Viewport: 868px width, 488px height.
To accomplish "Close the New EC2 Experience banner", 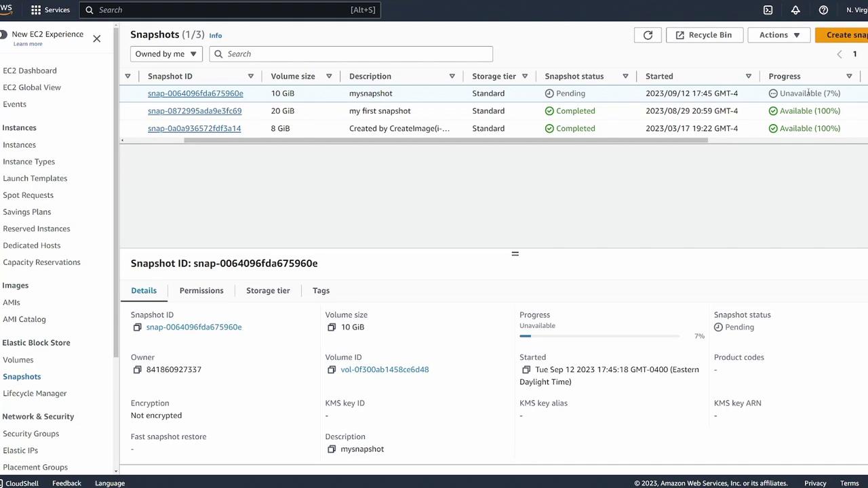I will click(x=97, y=39).
